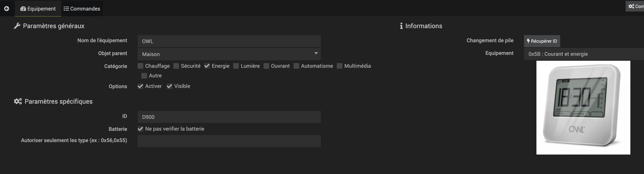Tick the Lumière category checkbox
This screenshot has width=644, height=174.
tap(236, 66)
